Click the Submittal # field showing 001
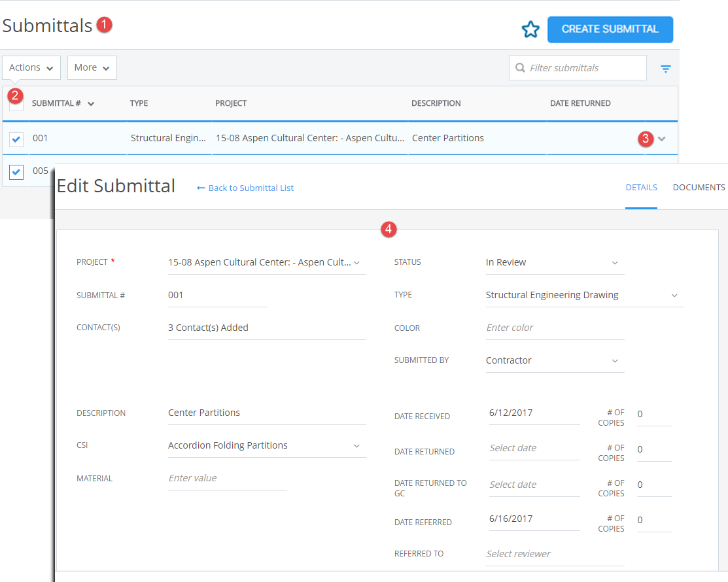This screenshot has height=582, width=728. (217, 296)
